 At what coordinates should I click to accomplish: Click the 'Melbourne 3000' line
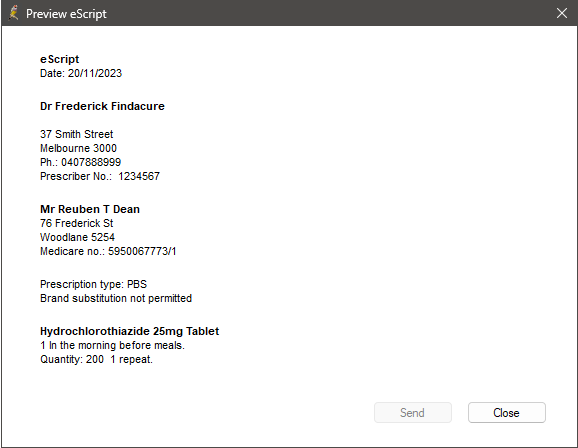pos(78,148)
